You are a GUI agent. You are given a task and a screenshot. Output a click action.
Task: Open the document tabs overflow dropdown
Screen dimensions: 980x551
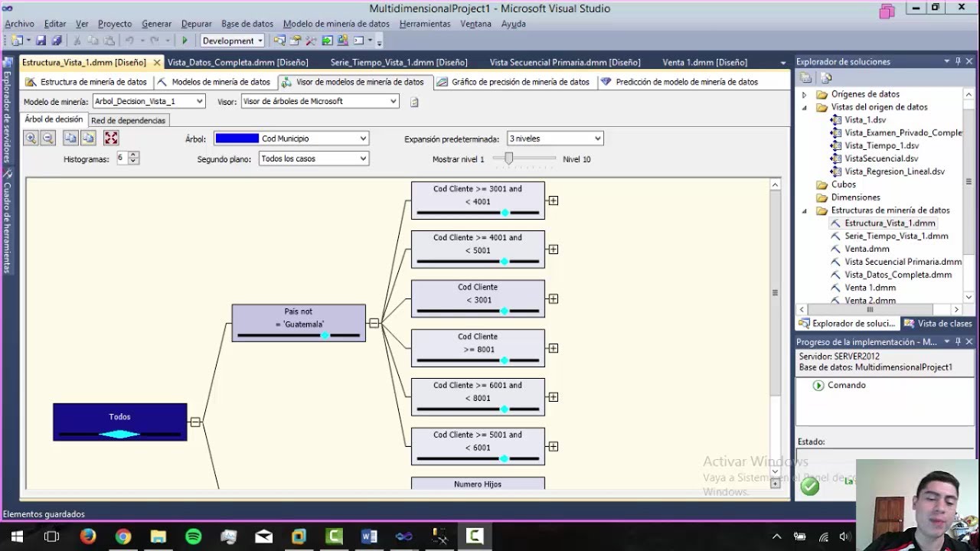pos(782,63)
